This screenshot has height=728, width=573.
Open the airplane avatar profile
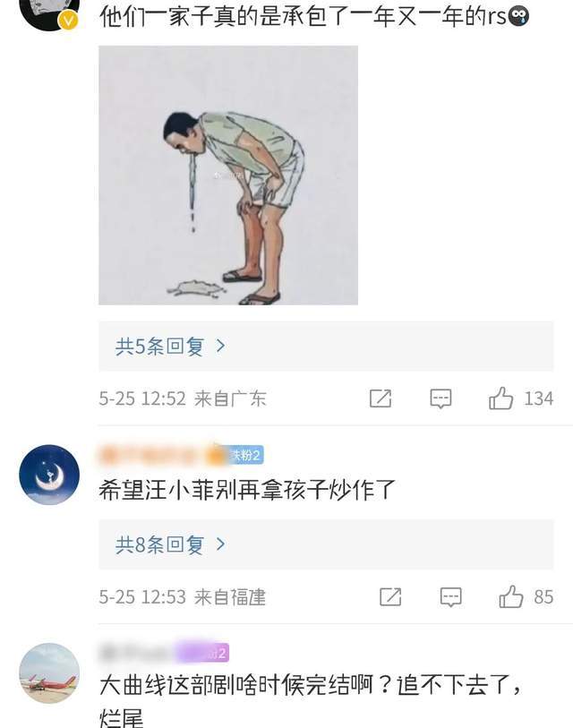(49, 672)
